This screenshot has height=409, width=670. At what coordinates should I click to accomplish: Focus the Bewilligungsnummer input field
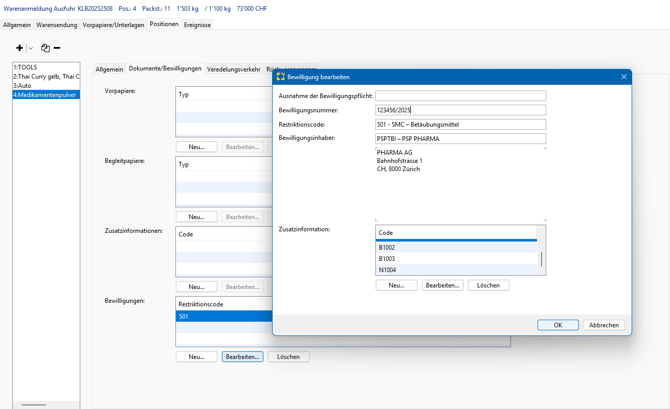(460, 110)
